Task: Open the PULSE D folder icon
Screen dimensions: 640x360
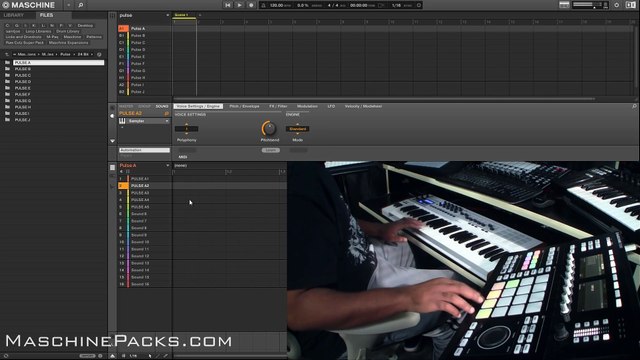Action: point(7,82)
